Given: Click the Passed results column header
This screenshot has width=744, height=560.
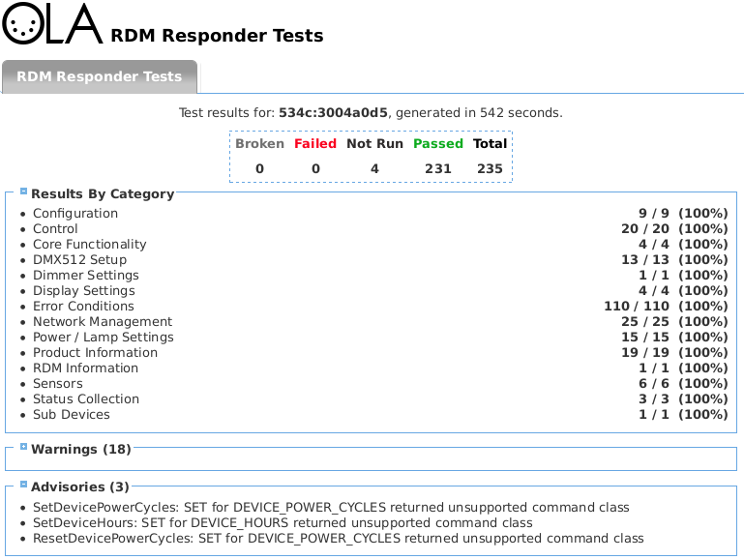Looking at the screenshot, I should [x=437, y=144].
